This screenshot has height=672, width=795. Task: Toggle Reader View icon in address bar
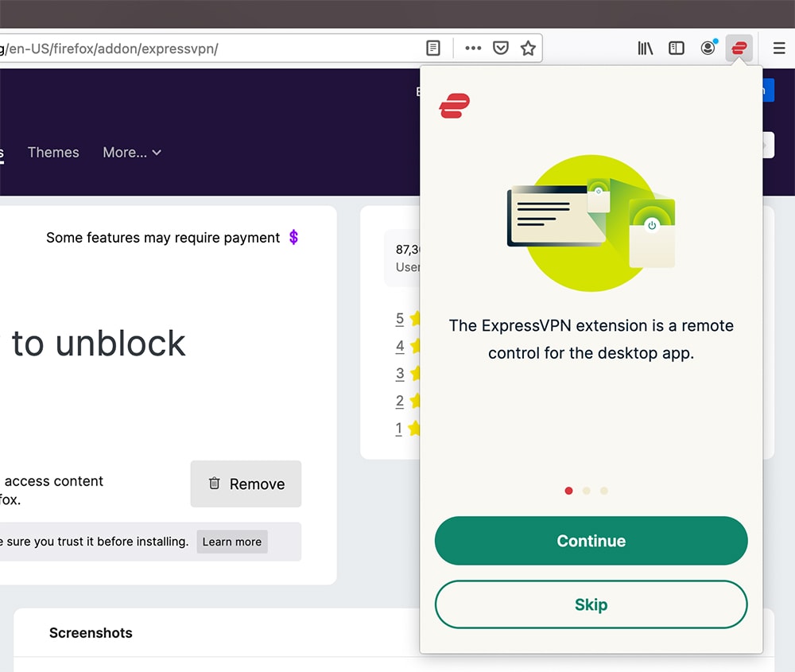pyautogui.click(x=433, y=49)
